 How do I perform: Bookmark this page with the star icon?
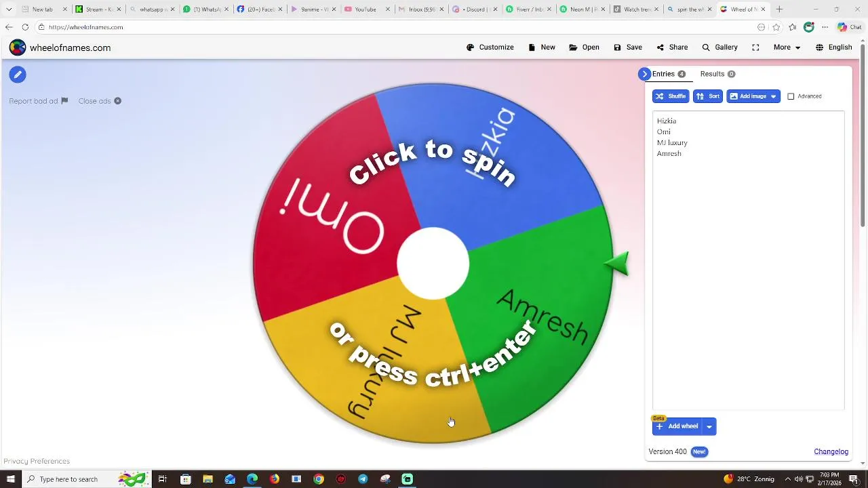776,27
